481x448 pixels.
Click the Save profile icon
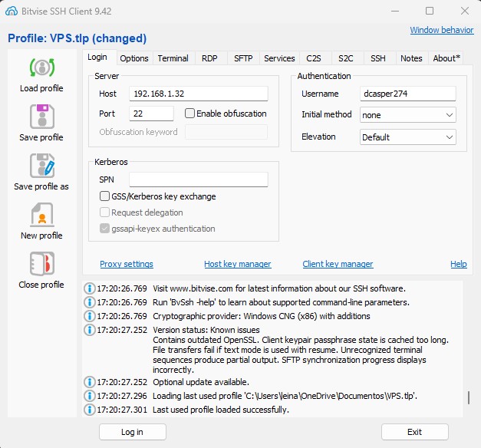coord(41,117)
